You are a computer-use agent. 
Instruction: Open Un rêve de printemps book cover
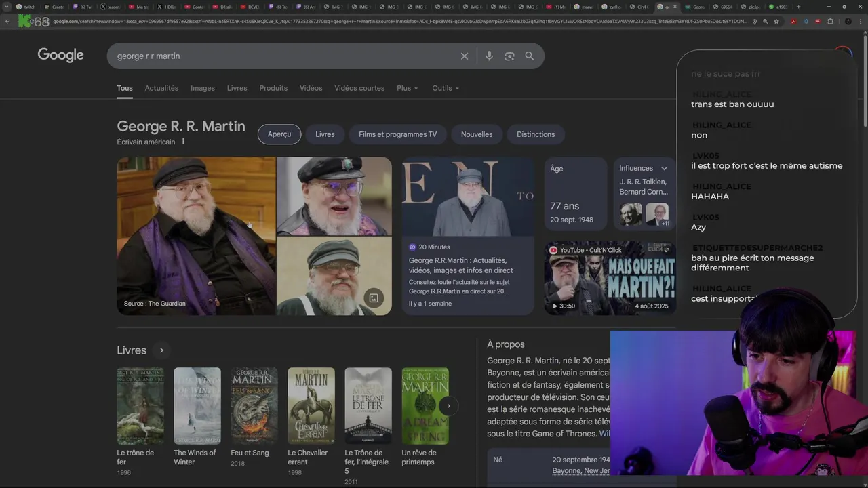(425, 406)
